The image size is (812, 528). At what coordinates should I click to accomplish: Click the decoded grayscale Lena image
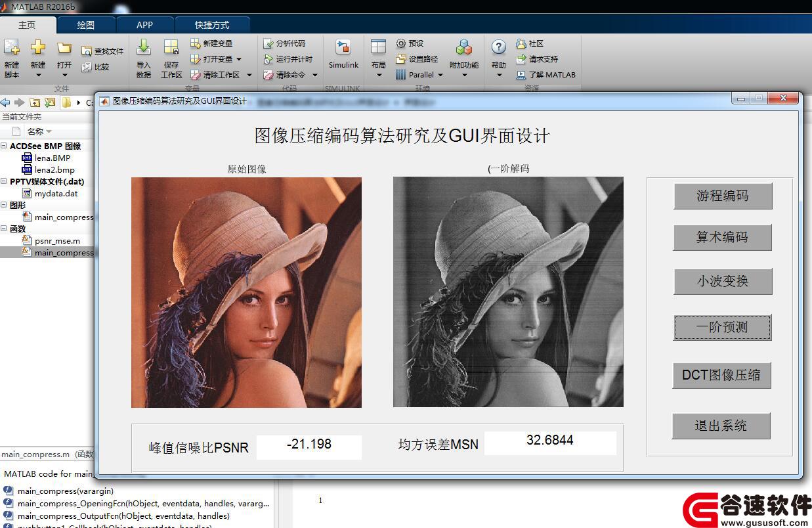point(508,292)
